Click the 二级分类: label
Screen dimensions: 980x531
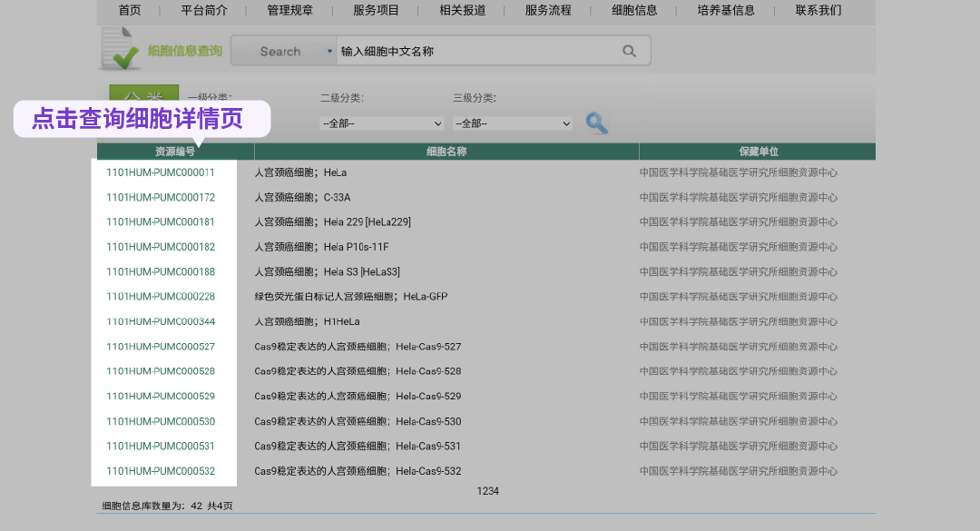(x=342, y=98)
